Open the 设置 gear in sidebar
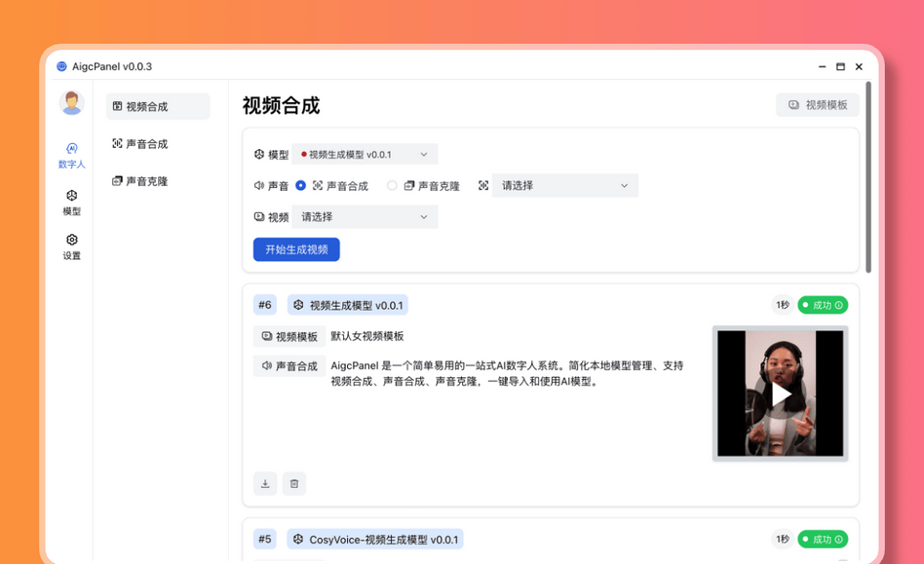 (71, 246)
